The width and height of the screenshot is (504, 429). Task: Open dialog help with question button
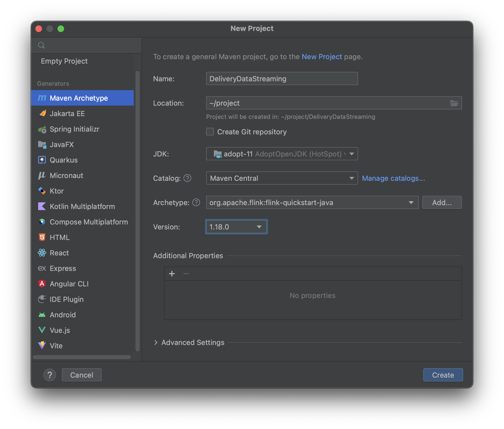pos(50,375)
